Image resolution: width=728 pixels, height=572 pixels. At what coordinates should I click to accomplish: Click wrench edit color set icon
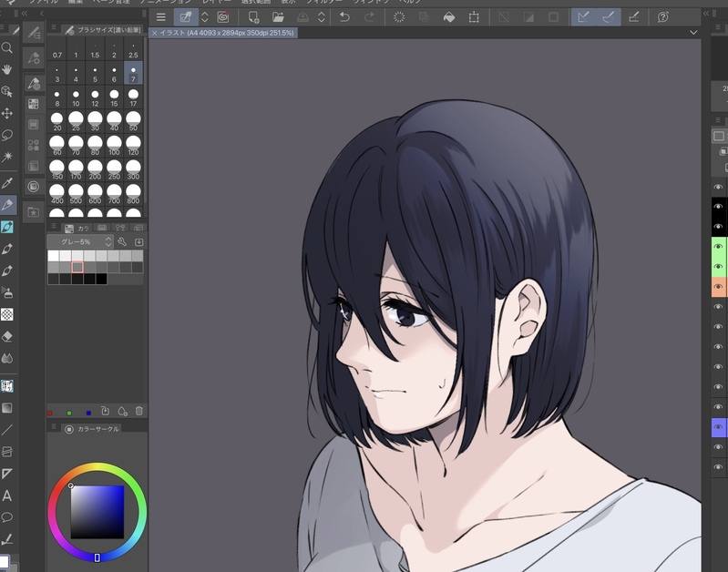[x=122, y=242]
